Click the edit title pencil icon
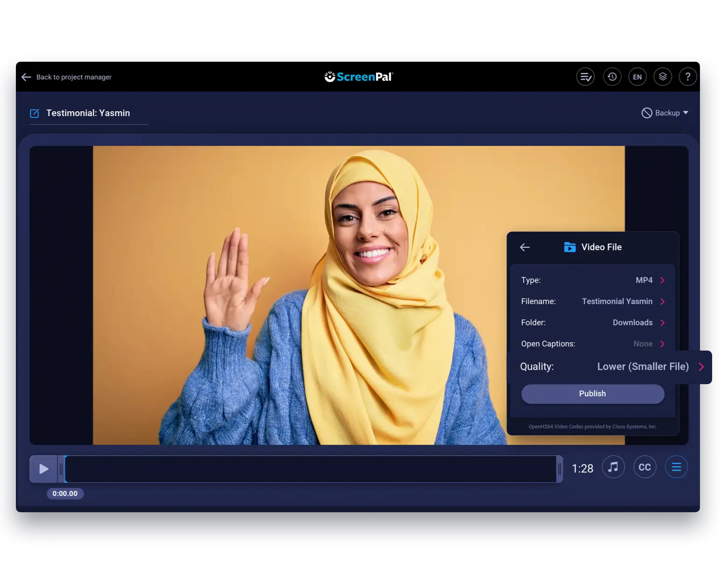 click(x=35, y=113)
